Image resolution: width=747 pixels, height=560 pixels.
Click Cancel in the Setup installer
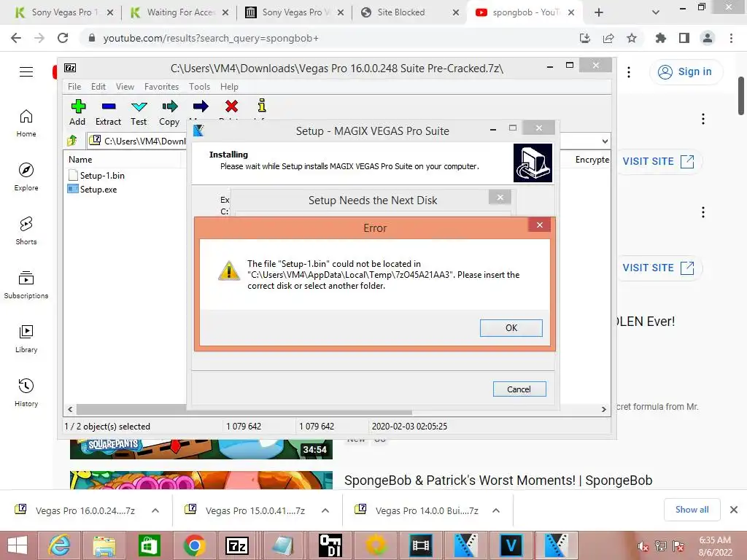[x=519, y=389]
